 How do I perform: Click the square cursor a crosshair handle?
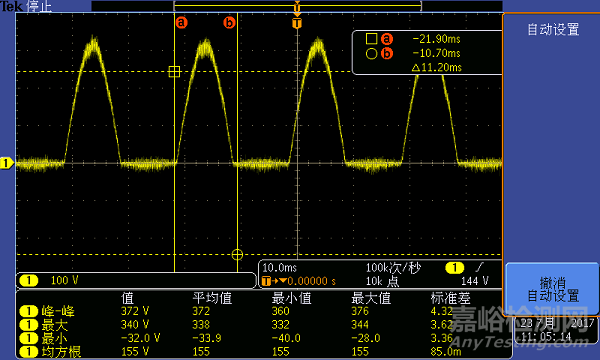(x=174, y=72)
